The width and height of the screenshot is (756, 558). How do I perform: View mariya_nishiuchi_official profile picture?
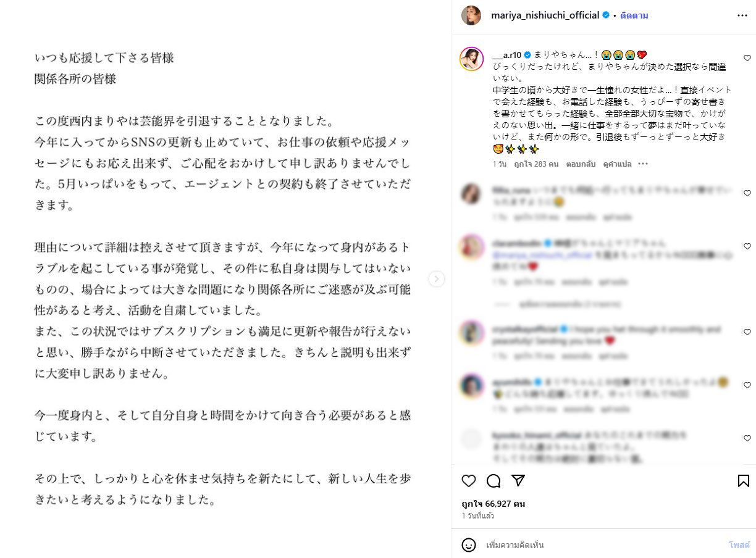tap(471, 15)
